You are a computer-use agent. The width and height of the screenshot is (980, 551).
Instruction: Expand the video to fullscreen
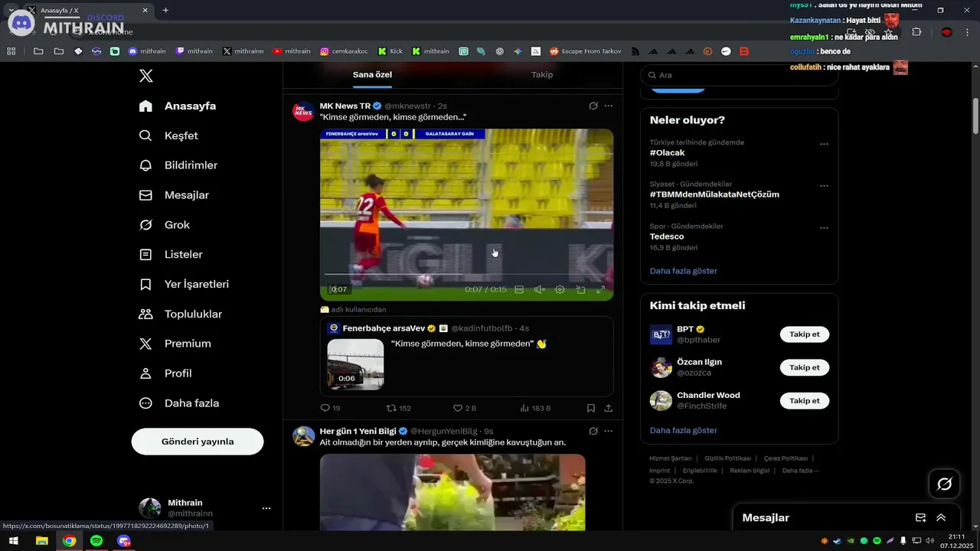[601, 289]
